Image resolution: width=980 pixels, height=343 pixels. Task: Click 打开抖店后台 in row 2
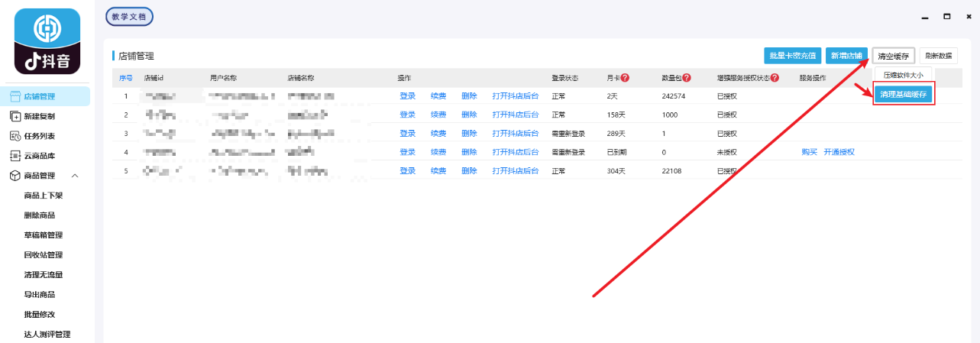point(516,115)
